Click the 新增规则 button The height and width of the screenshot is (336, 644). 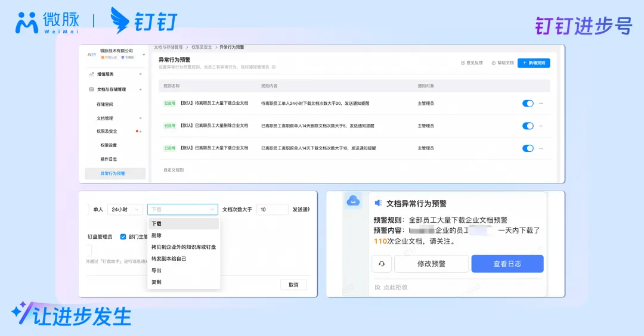[534, 63]
